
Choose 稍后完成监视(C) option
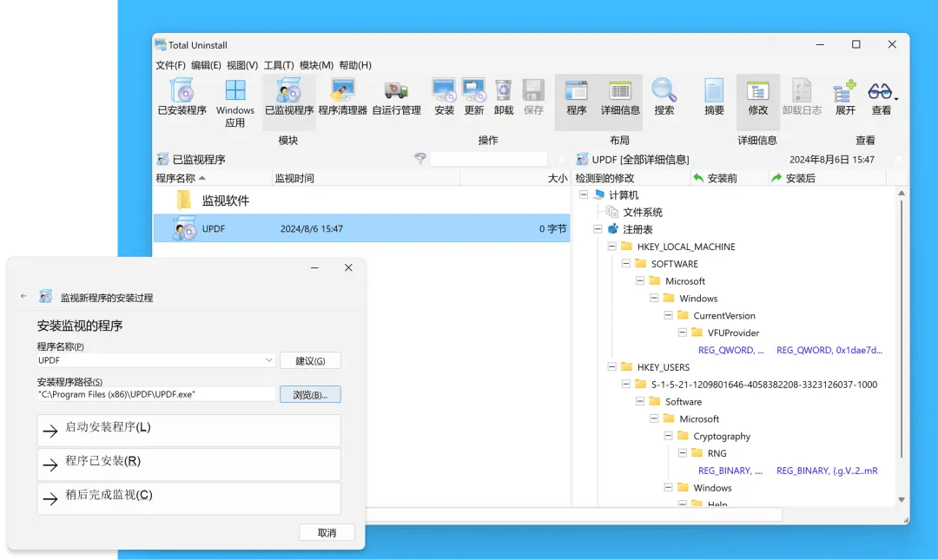pyautogui.click(x=188, y=498)
